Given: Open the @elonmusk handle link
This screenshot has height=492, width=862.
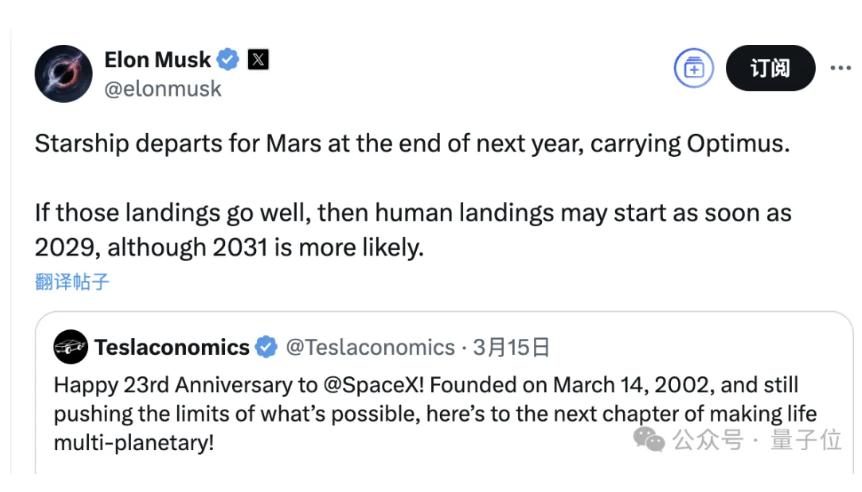Looking at the screenshot, I should point(163,89).
